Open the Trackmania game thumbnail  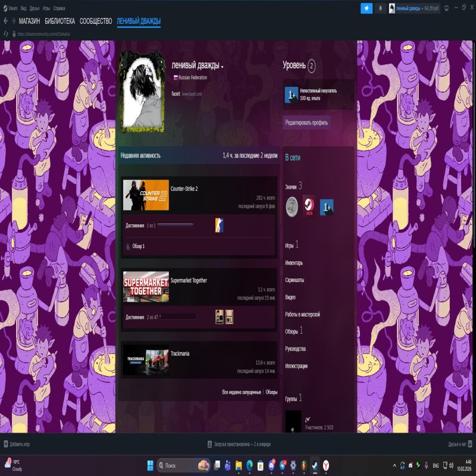click(146, 360)
